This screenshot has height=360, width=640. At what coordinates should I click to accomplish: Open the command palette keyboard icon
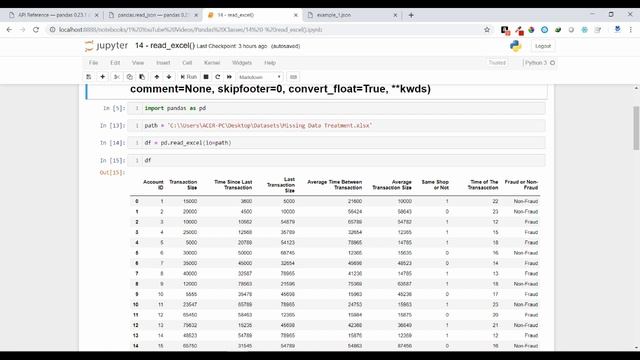(293, 77)
